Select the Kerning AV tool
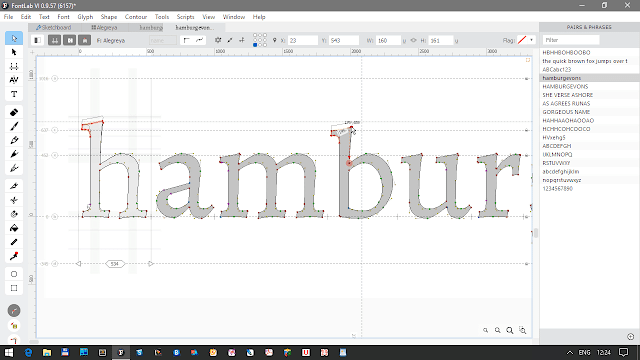Image resolution: width=640 pixels, height=360 pixels. 14,80
